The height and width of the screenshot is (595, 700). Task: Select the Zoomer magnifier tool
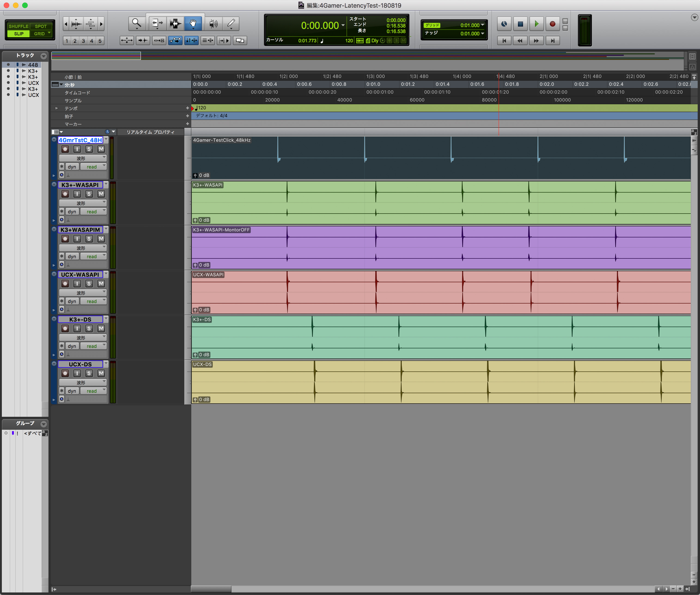pos(137,23)
